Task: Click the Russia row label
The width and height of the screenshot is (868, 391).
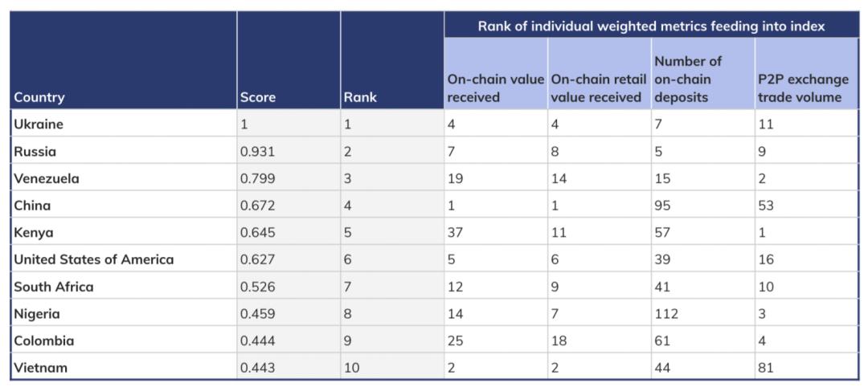Action: click(35, 152)
